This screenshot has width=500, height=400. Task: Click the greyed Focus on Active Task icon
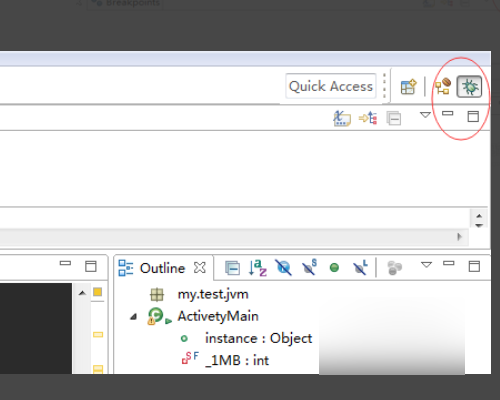[394, 268]
